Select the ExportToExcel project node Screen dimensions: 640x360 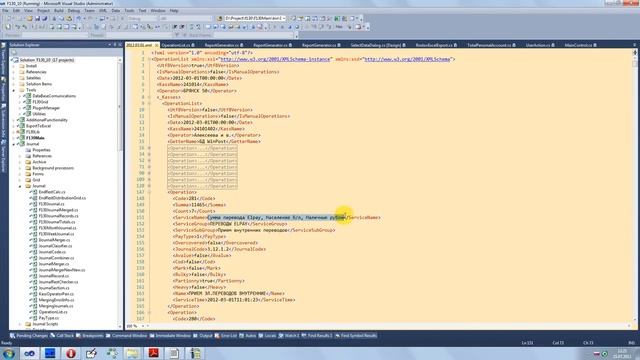[38, 126]
